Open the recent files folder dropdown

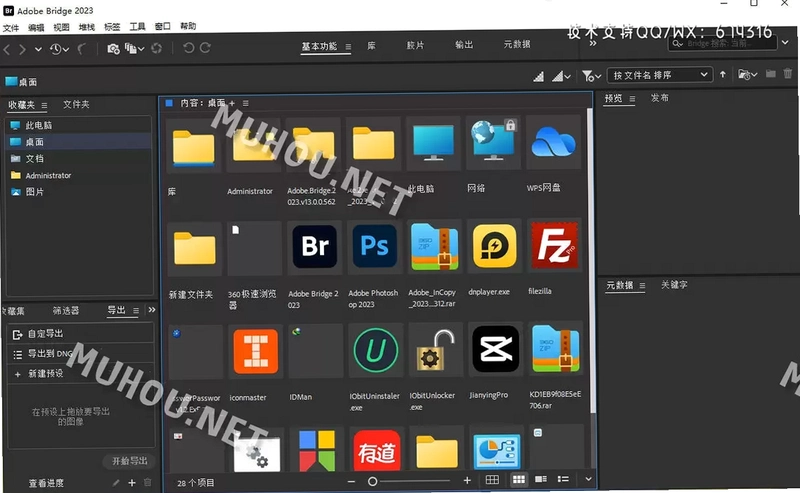(x=747, y=75)
